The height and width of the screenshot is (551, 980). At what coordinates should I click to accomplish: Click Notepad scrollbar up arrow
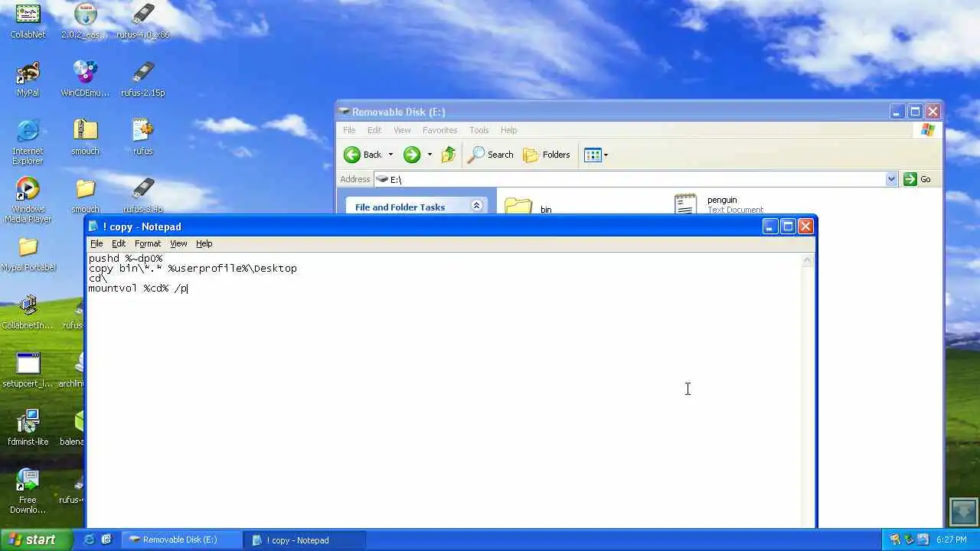tap(807, 260)
